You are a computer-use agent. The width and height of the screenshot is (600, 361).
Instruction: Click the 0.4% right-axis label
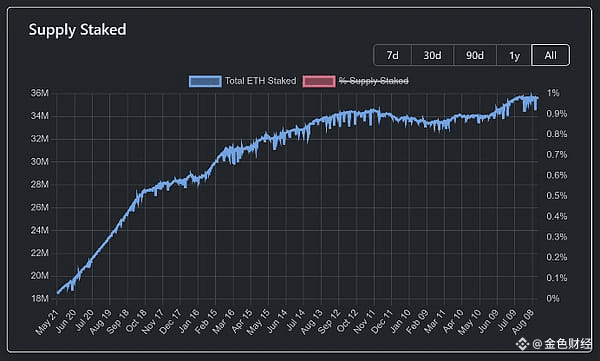(557, 216)
